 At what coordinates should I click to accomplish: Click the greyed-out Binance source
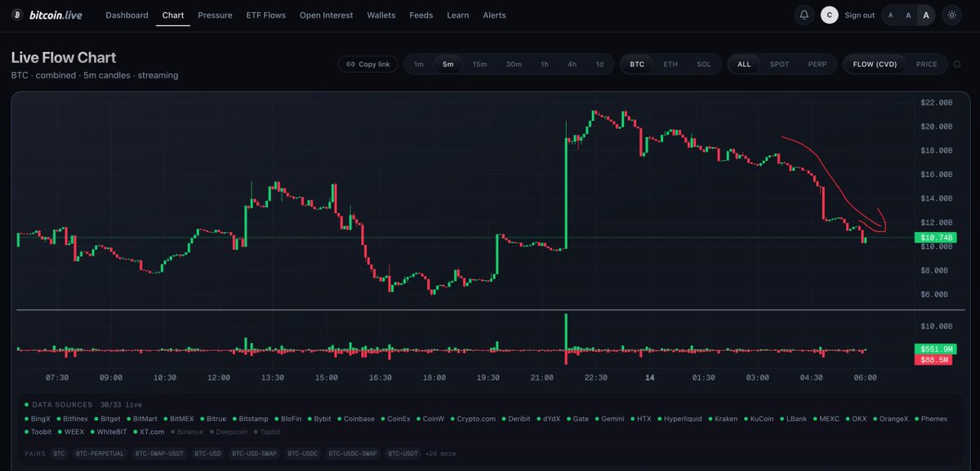click(x=187, y=432)
